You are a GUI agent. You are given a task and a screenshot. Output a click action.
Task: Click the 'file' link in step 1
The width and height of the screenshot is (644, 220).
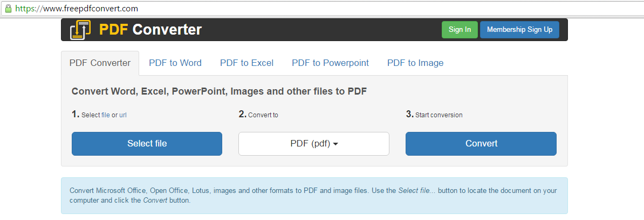pos(106,115)
